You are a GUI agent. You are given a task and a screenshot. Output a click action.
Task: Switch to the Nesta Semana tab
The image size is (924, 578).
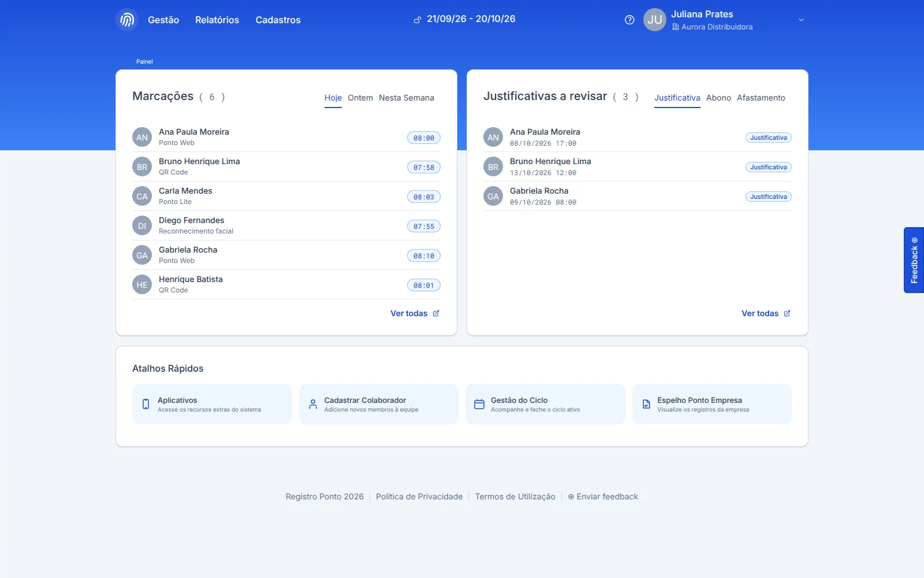click(x=407, y=98)
